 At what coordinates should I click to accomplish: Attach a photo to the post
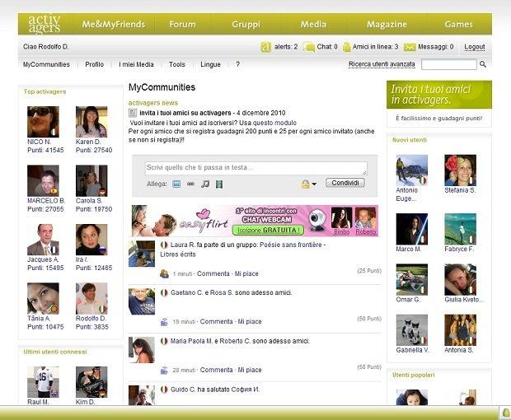pyautogui.click(x=176, y=184)
